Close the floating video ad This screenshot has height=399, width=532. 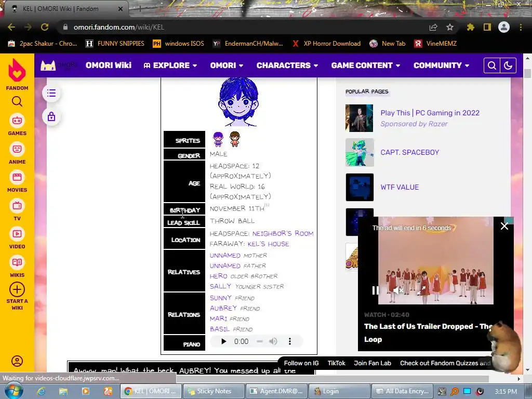click(504, 226)
